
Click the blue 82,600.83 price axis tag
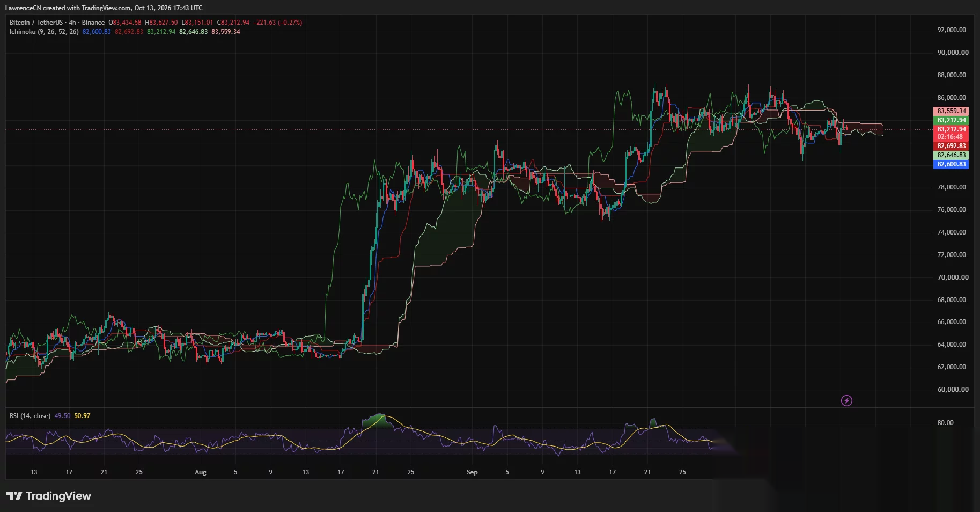tap(951, 164)
